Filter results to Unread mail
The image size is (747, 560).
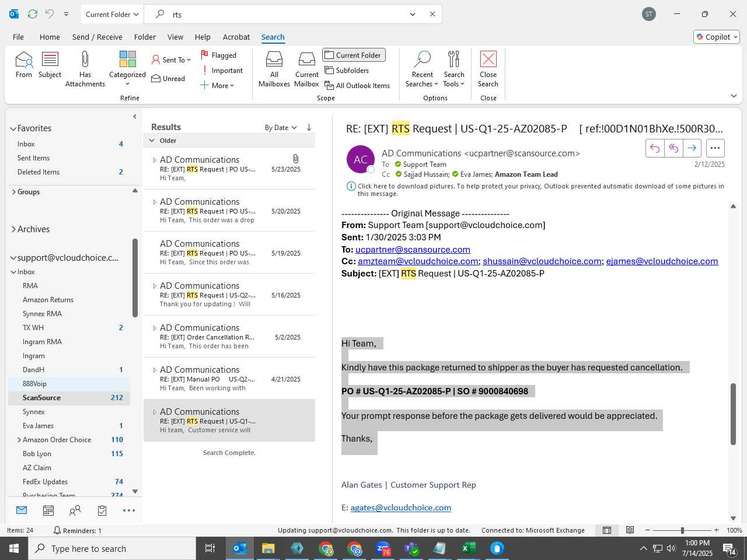(168, 79)
